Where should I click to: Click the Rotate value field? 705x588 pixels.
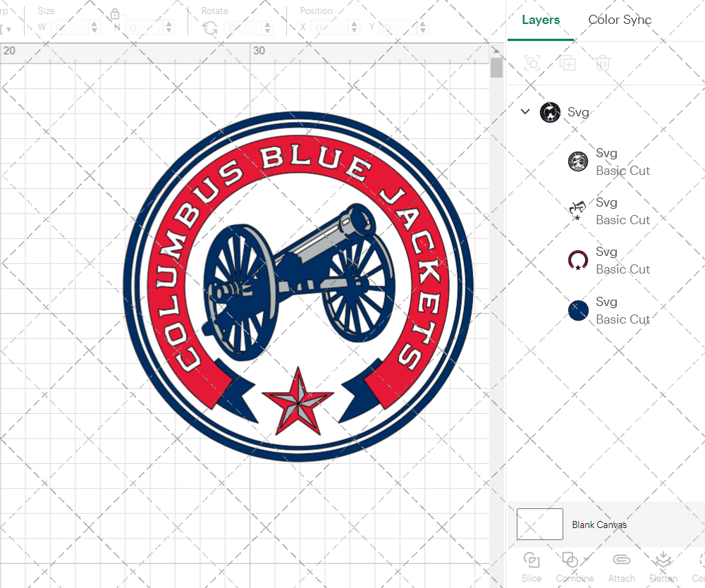pos(243,28)
